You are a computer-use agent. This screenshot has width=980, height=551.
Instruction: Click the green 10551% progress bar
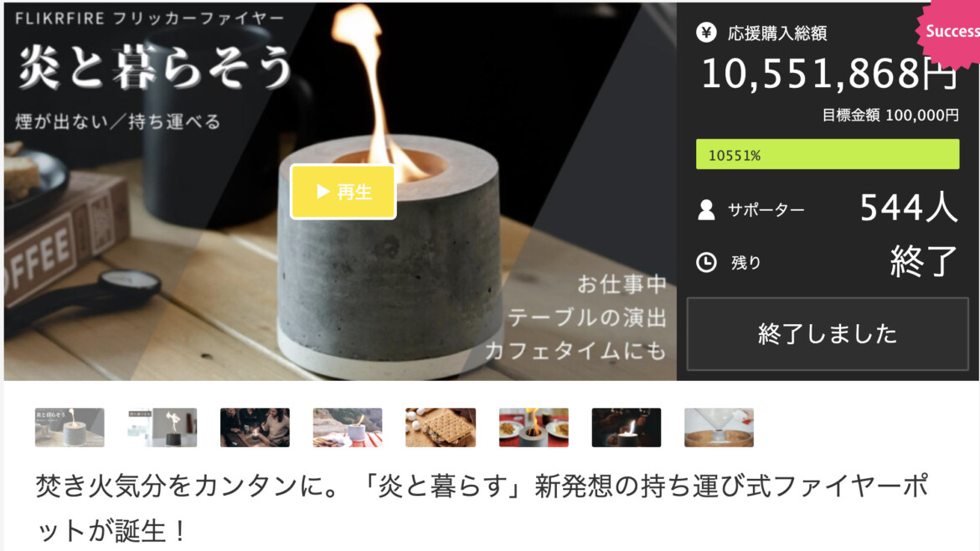(x=828, y=154)
